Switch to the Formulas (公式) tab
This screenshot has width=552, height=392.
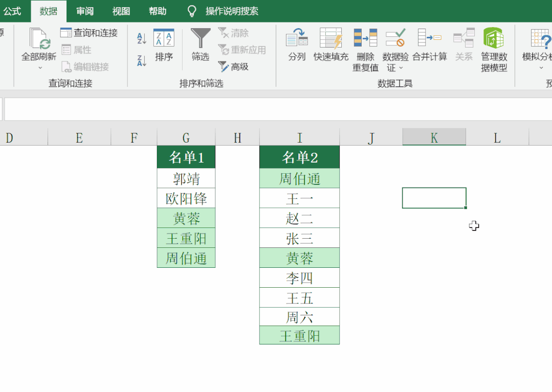(x=12, y=11)
